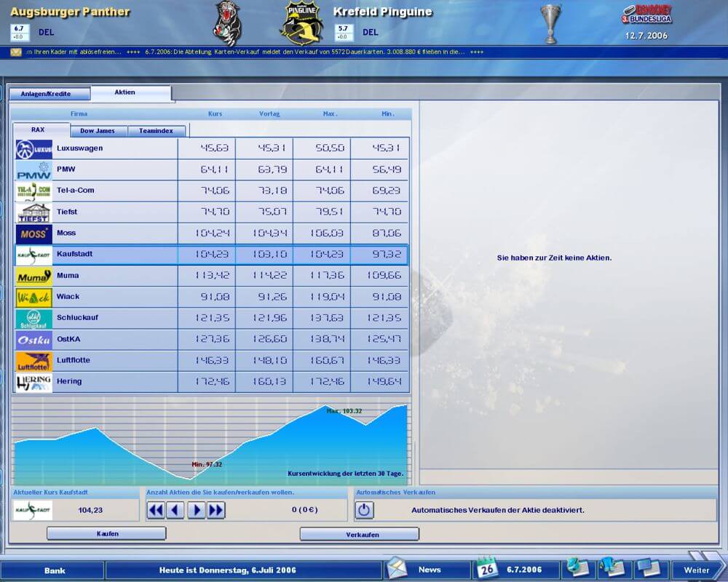Click the Tiefst company logo
The height and width of the screenshot is (582, 728).
[34, 212]
